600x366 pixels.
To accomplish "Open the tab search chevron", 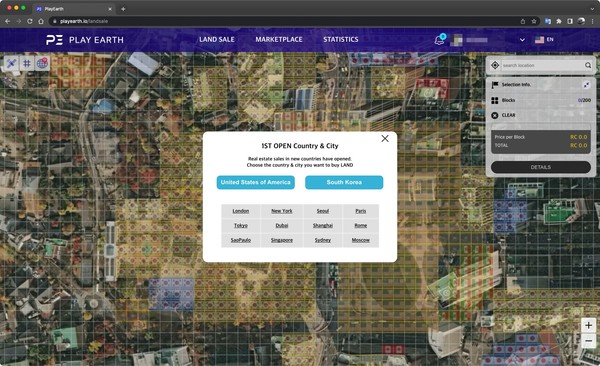I will coord(592,8).
